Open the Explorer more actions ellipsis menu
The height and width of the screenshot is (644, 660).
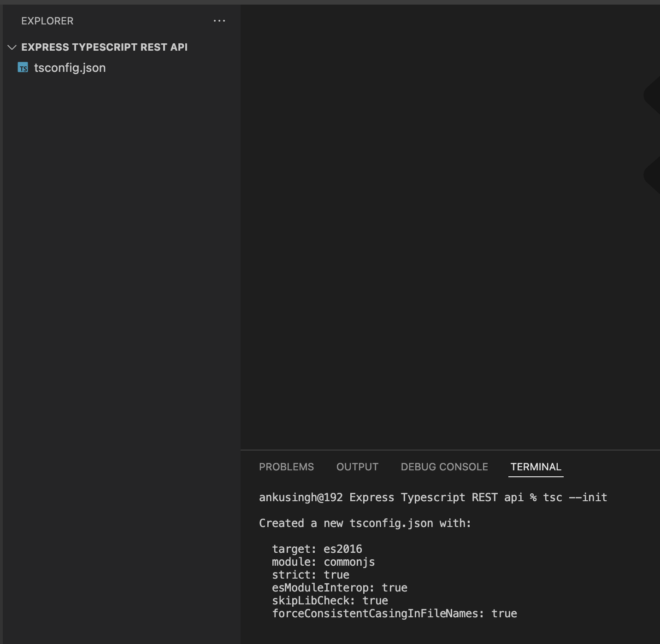point(219,21)
